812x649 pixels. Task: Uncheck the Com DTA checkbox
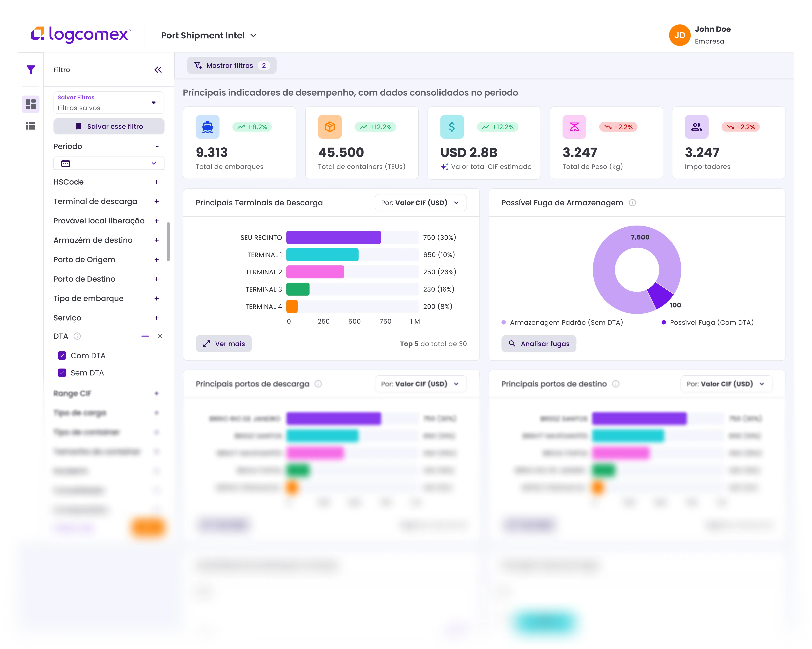pos(62,356)
